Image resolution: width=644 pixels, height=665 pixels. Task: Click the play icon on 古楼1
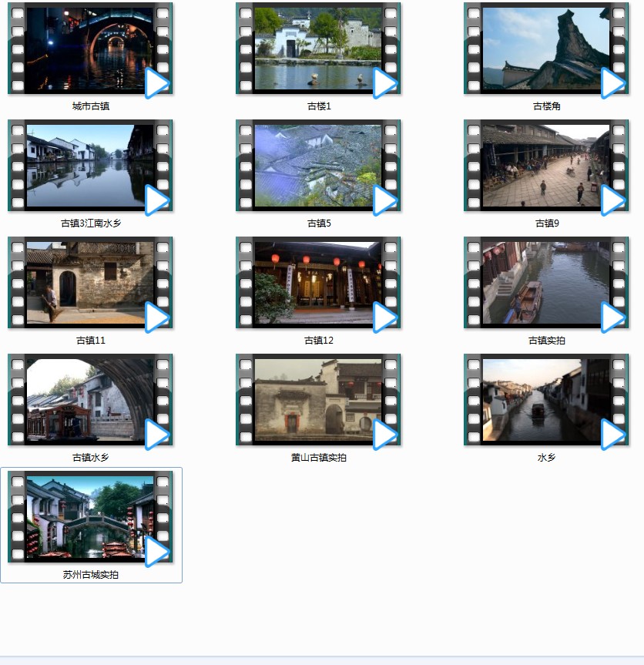pyautogui.click(x=385, y=83)
